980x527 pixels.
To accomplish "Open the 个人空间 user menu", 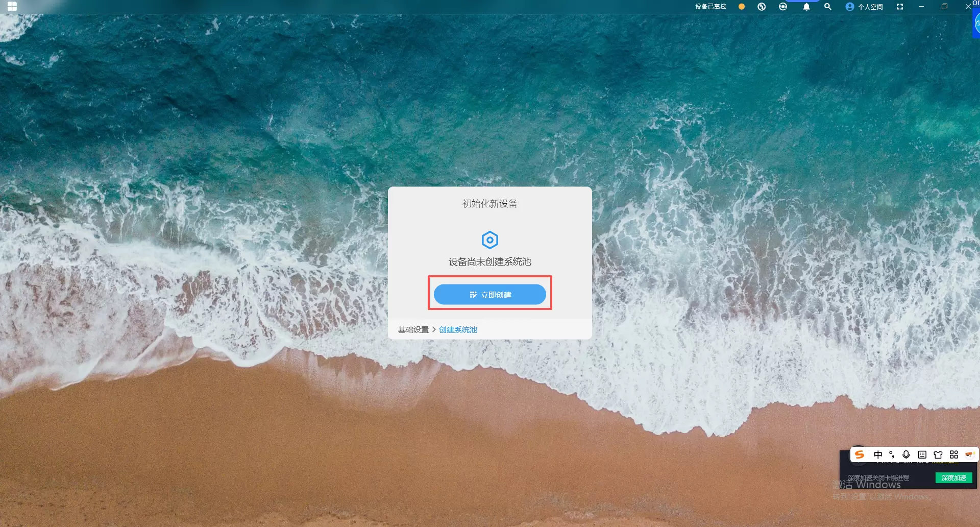I will (x=864, y=7).
